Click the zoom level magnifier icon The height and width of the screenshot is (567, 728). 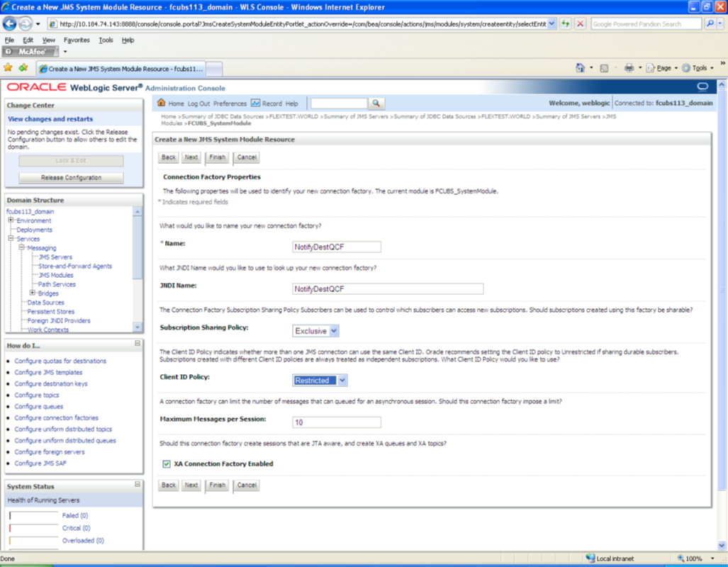(681, 558)
